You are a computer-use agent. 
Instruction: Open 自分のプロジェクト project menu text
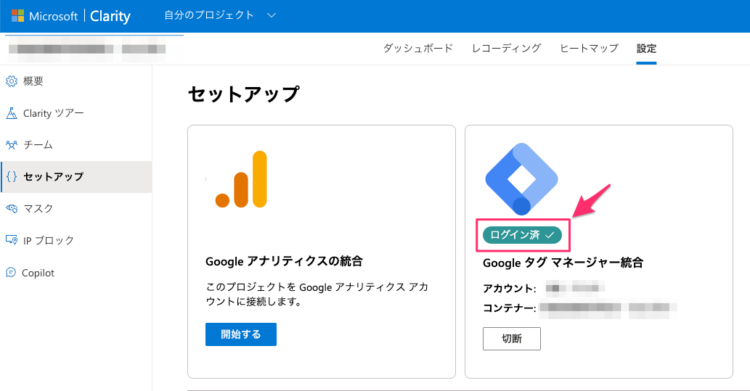pos(209,15)
